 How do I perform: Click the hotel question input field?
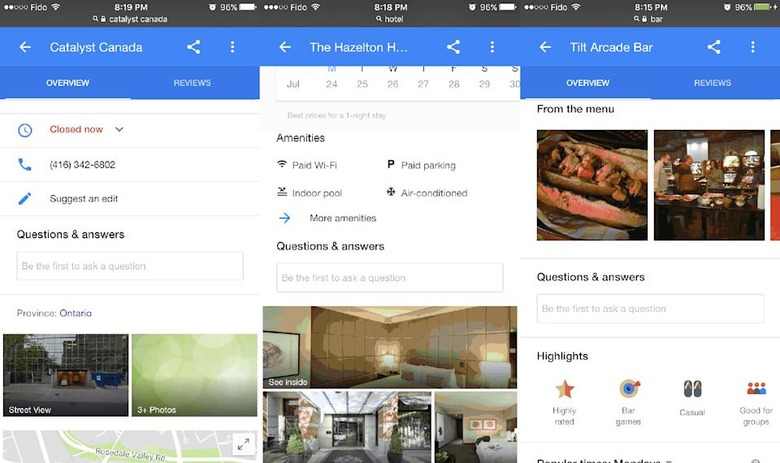click(390, 278)
